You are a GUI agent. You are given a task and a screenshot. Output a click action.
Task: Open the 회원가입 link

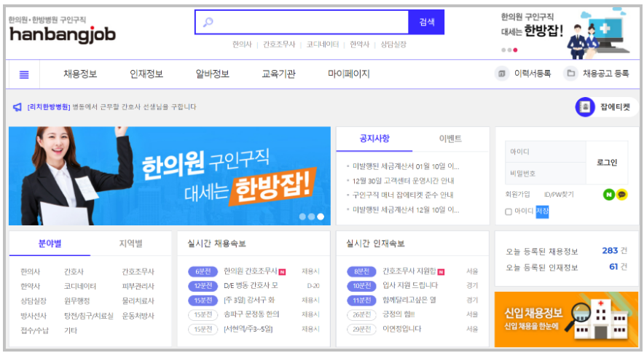pyautogui.click(x=517, y=194)
